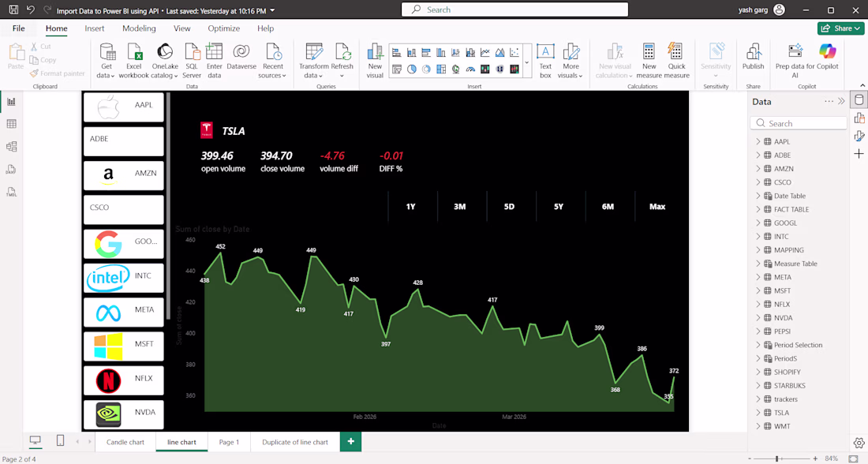Create a Quick measure

[x=676, y=61]
